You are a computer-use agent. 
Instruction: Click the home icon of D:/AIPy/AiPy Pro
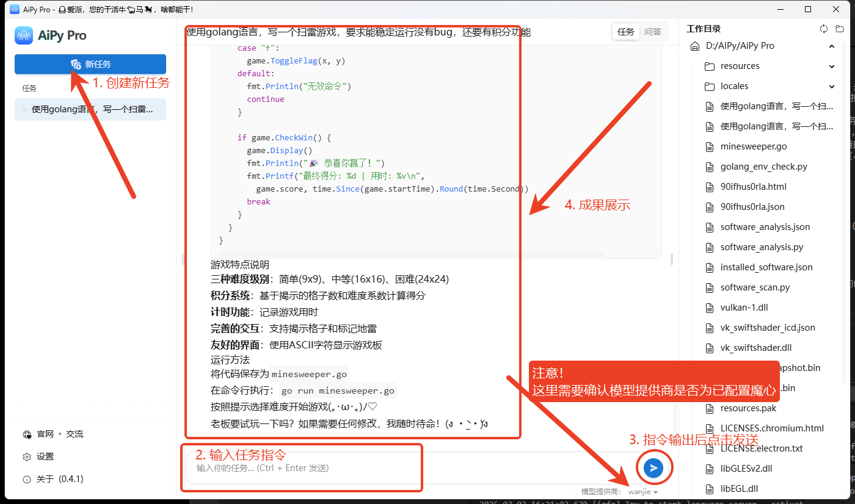click(694, 46)
